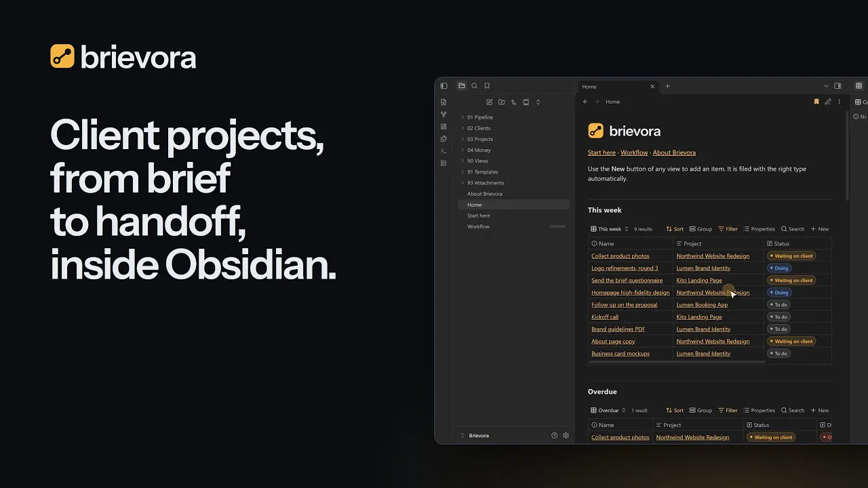This screenshot has width=868, height=488.
Task: Open the graph view ribbon icon
Action: pyautogui.click(x=443, y=115)
